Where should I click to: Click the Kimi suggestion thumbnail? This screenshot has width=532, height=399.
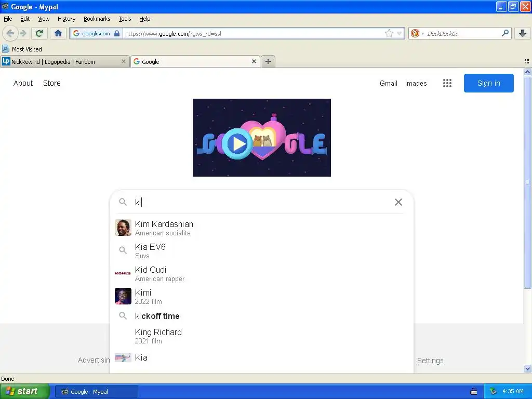coord(123,296)
